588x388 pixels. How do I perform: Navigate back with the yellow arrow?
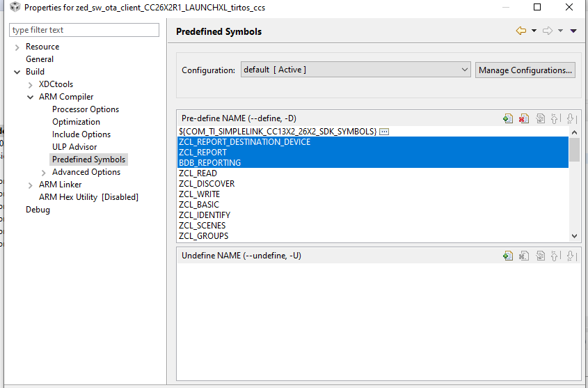pyautogui.click(x=521, y=31)
